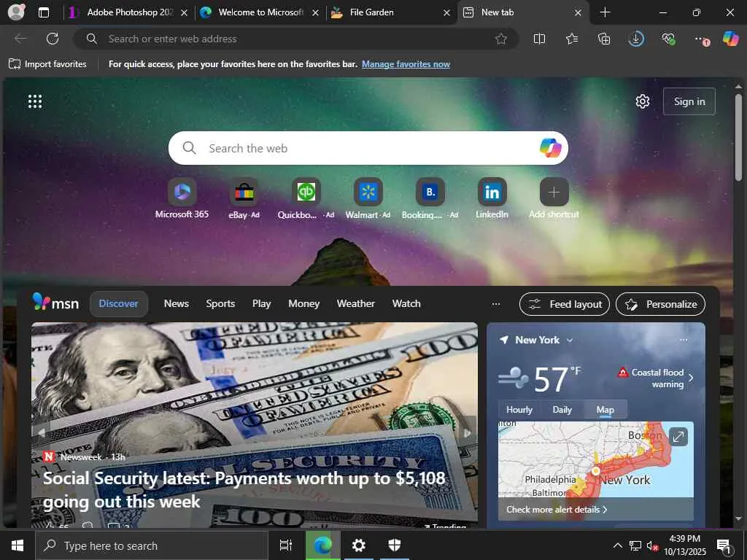The width and height of the screenshot is (747, 560).
Task: Open a new tab with plus button
Action: [x=605, y=12]
